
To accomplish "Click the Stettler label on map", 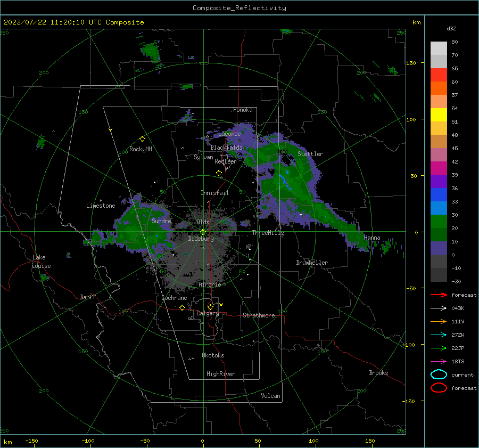I will coord(310,154).
